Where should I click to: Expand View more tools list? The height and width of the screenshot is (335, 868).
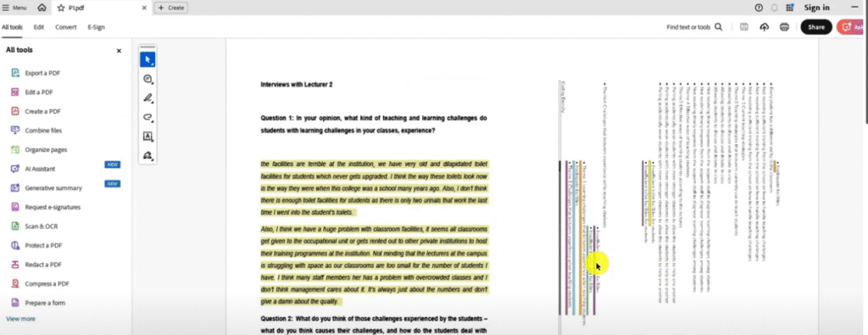pyautogui.click(x=20, y=319)
